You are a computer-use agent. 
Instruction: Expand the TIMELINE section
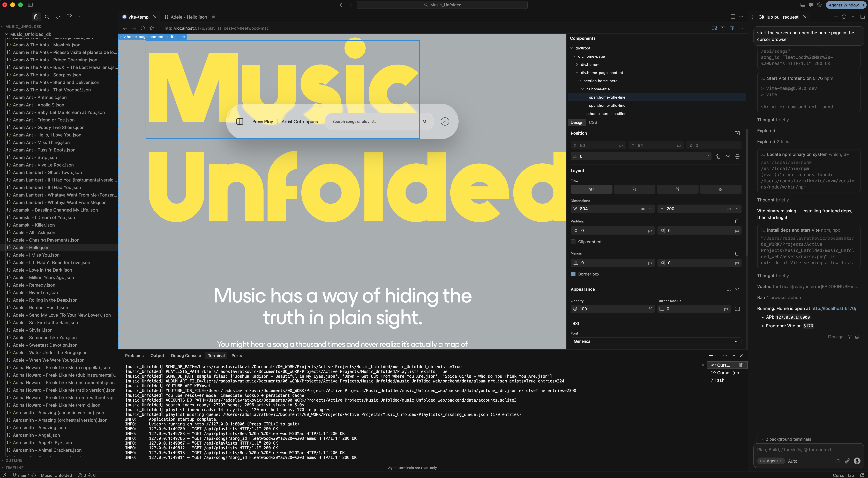[14, 468]
